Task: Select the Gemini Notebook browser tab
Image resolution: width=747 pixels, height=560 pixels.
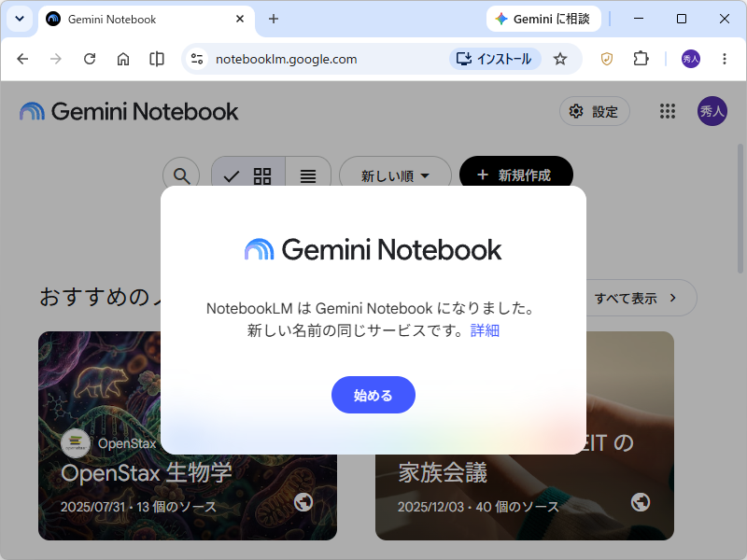Action: [x=146, y=20]
